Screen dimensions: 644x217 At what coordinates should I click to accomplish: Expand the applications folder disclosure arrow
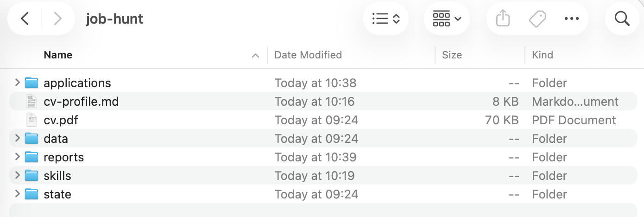(17, 83)
